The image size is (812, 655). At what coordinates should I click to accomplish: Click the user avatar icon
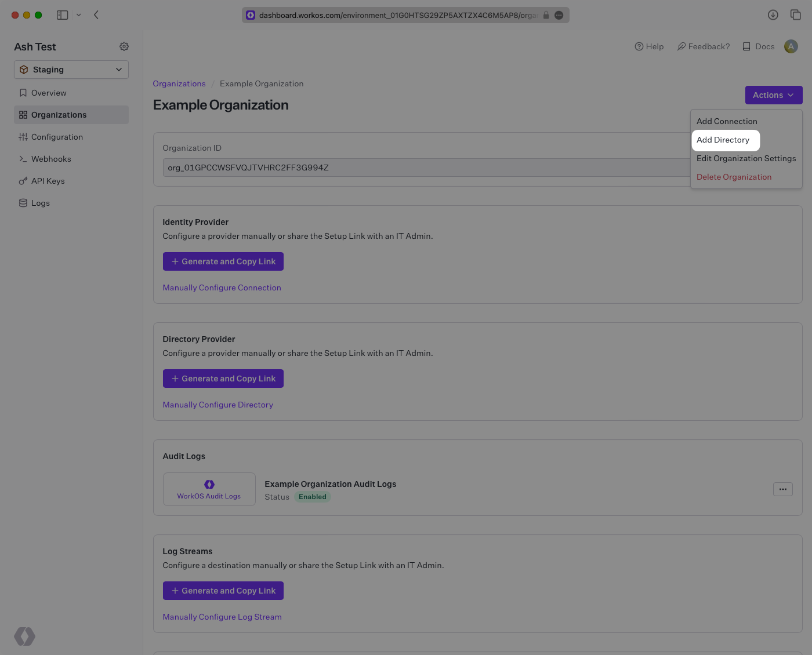coord(791,46)
